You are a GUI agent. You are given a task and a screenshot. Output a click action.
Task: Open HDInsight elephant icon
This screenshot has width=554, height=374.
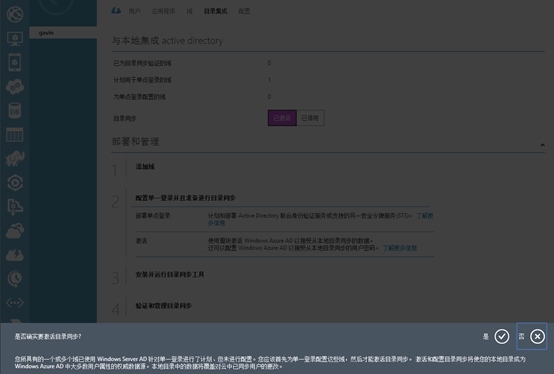tap(15, 159)
